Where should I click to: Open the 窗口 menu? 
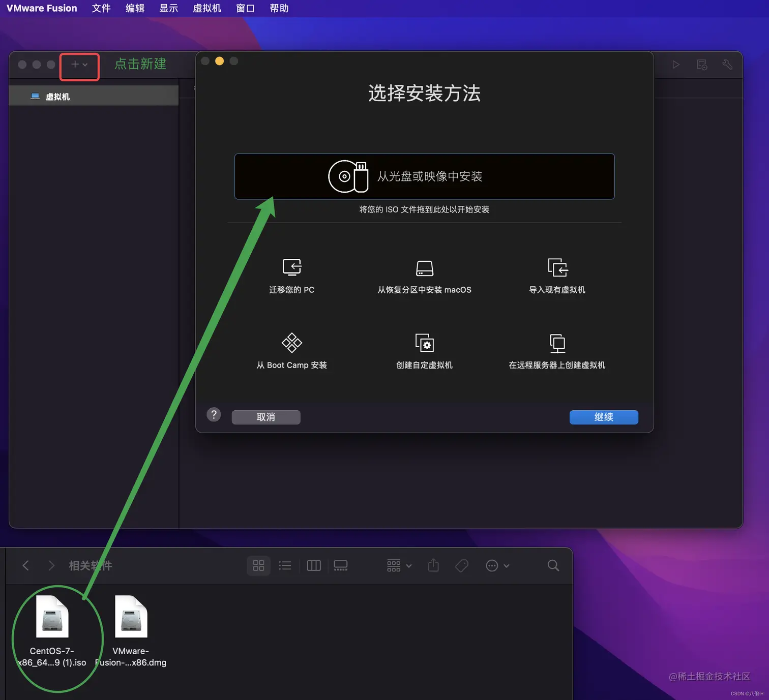[245, 8]
